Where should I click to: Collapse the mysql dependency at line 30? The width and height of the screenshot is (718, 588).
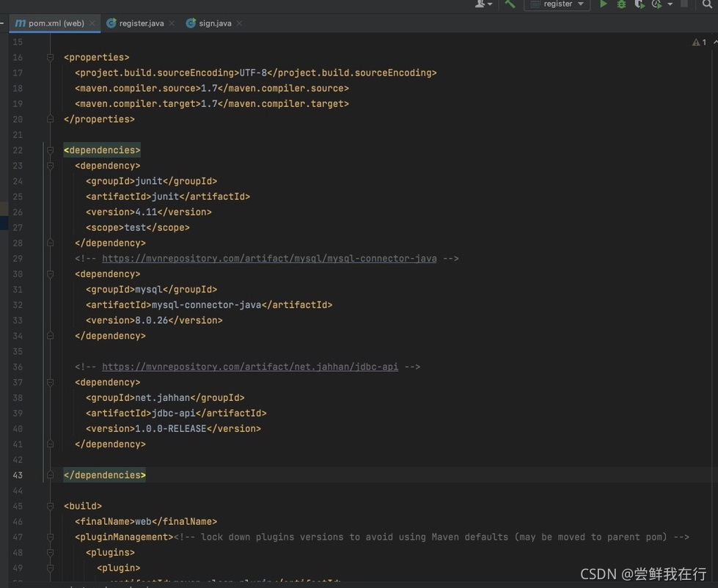51,274
